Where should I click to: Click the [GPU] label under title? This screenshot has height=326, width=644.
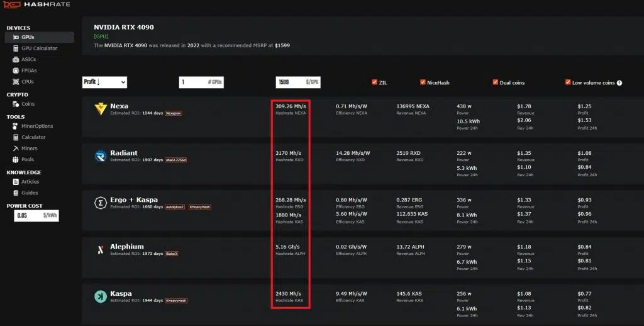(x=101, y=37)
